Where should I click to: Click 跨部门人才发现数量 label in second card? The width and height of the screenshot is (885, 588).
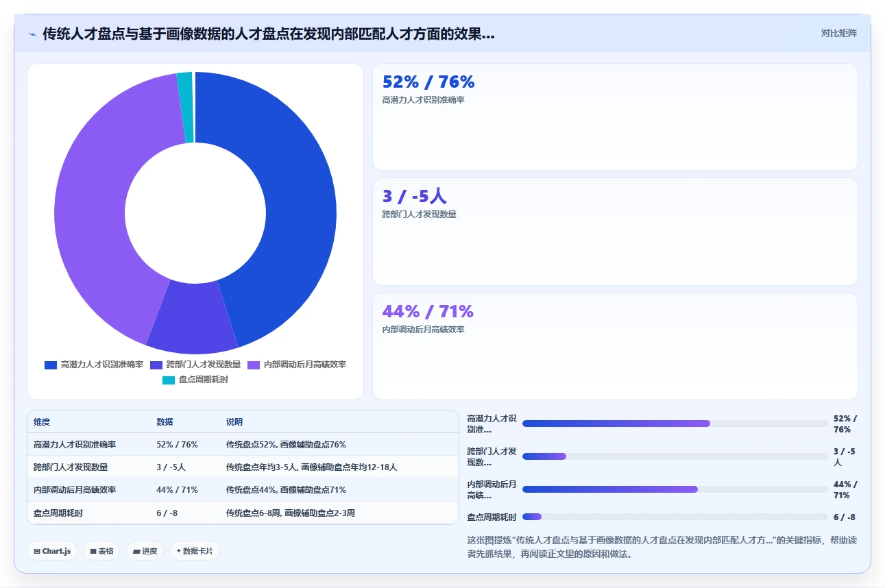tap(419, 215)
